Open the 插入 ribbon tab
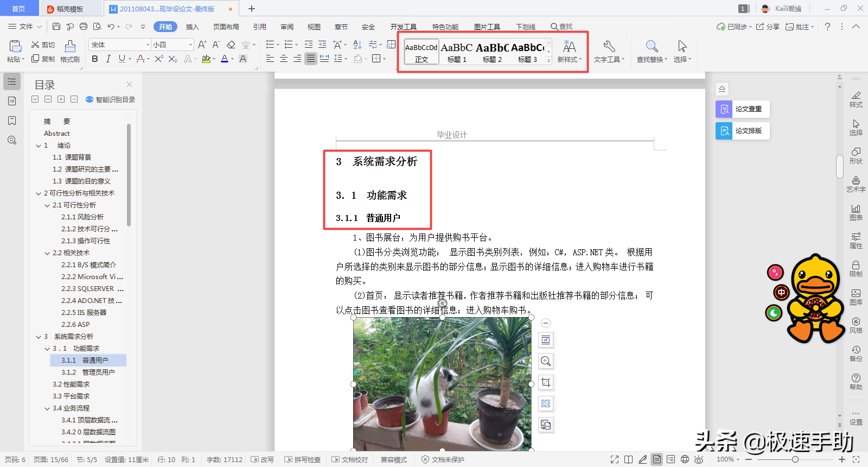868x467 pixels. tap(193, 27)
